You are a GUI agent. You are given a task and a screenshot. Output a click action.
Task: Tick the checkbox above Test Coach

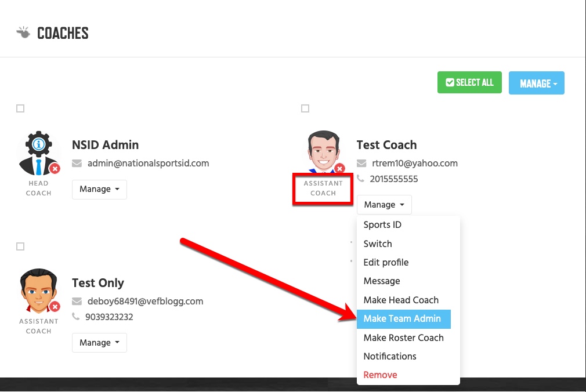(x=305, y=108)
